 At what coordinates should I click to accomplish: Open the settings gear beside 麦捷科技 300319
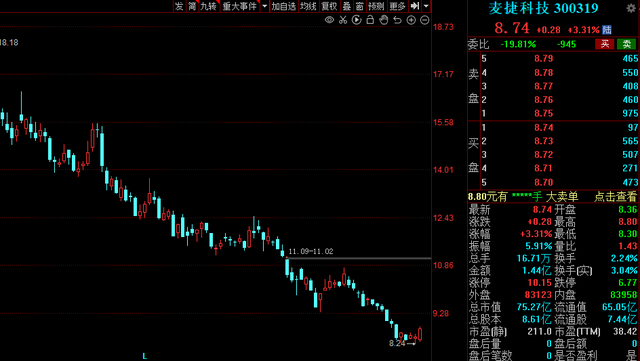pos(631,8)
